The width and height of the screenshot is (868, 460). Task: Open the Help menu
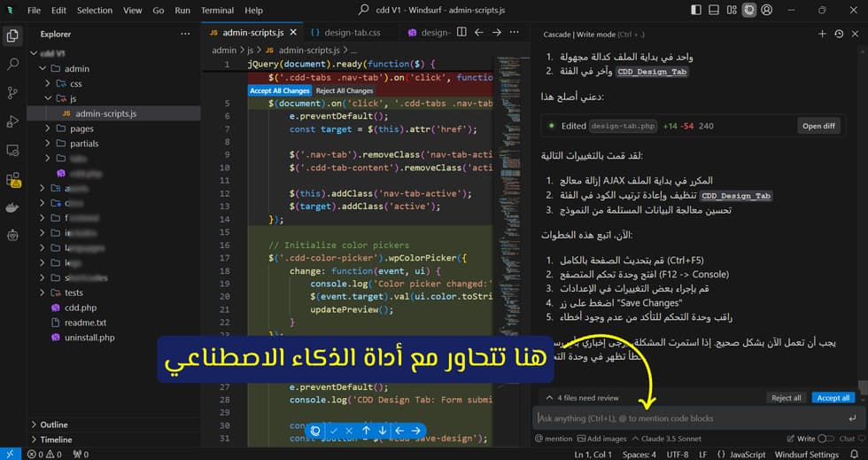click(253, 10)
